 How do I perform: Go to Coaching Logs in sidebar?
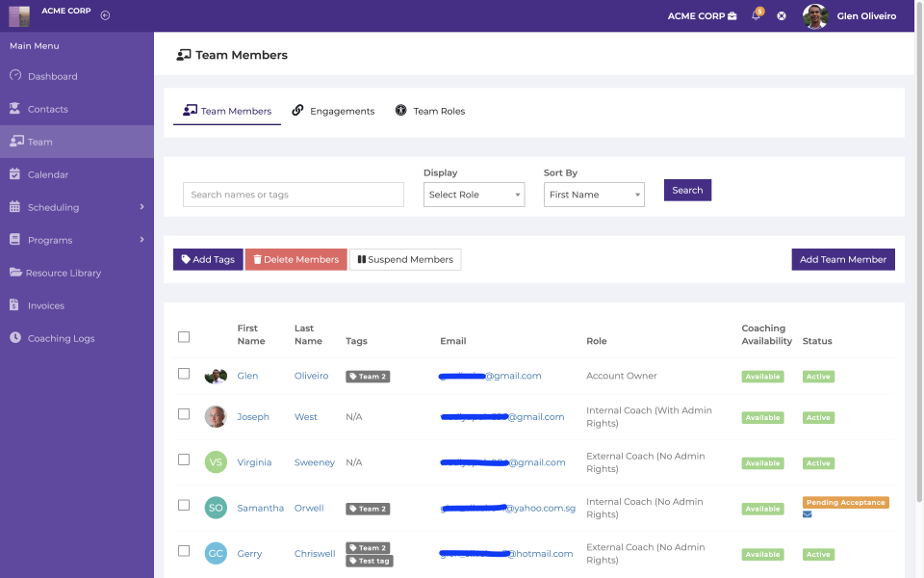coord(62,338)
